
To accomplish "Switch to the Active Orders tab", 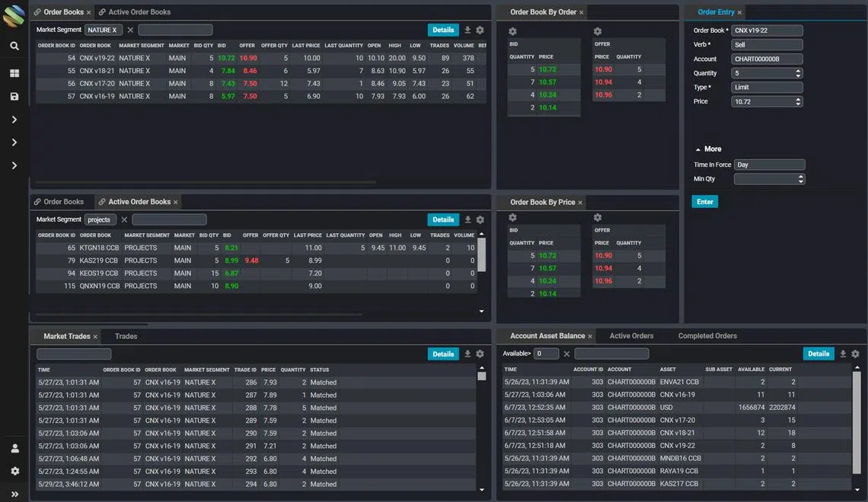I will [631, 336].
